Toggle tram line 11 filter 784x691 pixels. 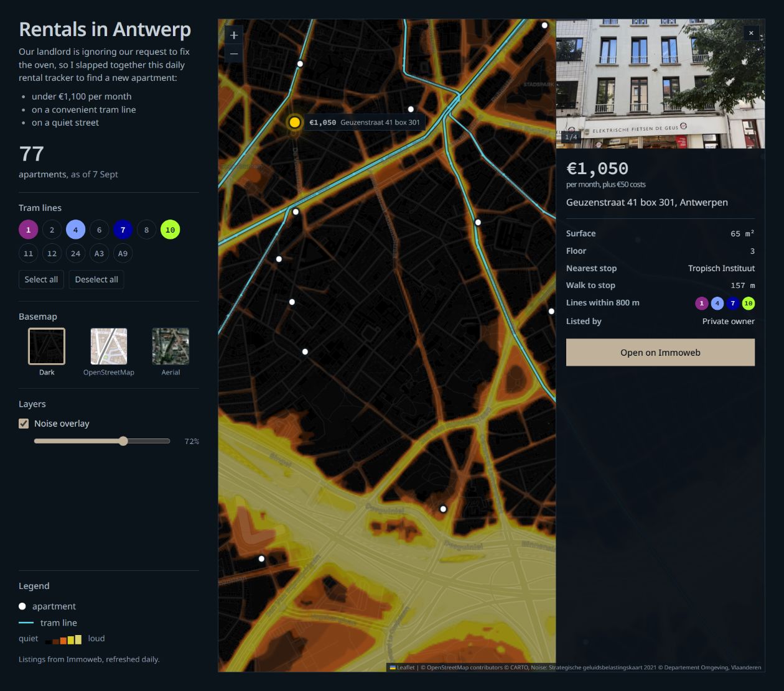(28, 253)
